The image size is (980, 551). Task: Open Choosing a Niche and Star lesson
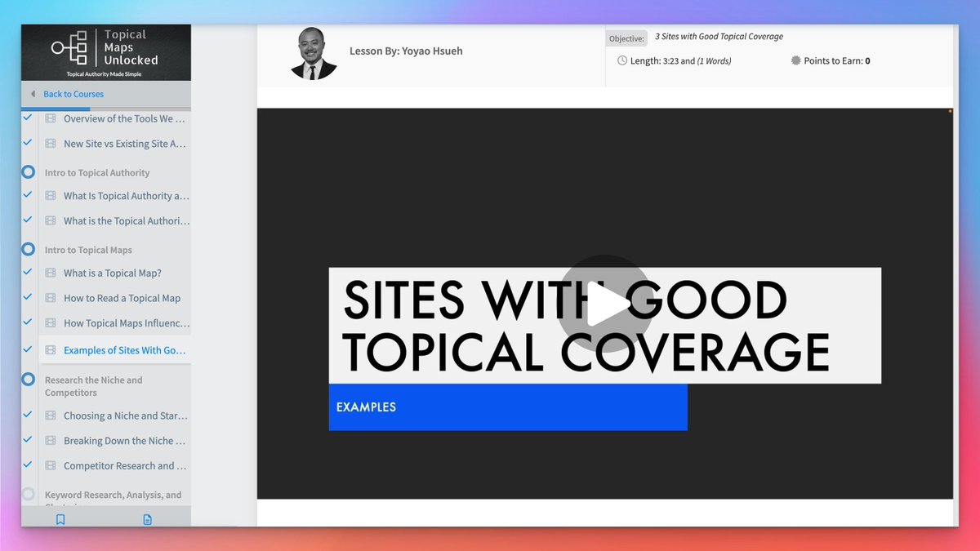pyautogui.click(x=126, y=415)
